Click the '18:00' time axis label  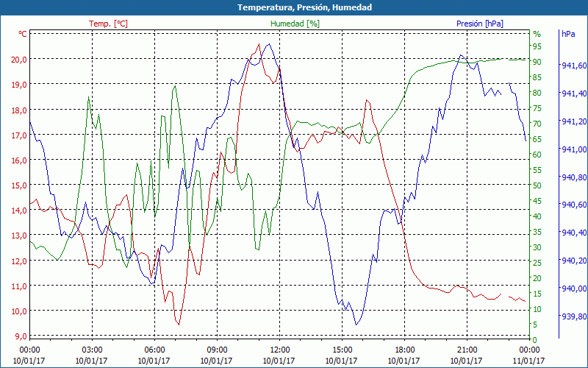pyautogui.click(x=404, y=350)
